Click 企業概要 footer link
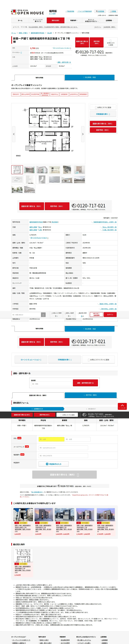This screenshot has width=129, height=644. (104, 640)
